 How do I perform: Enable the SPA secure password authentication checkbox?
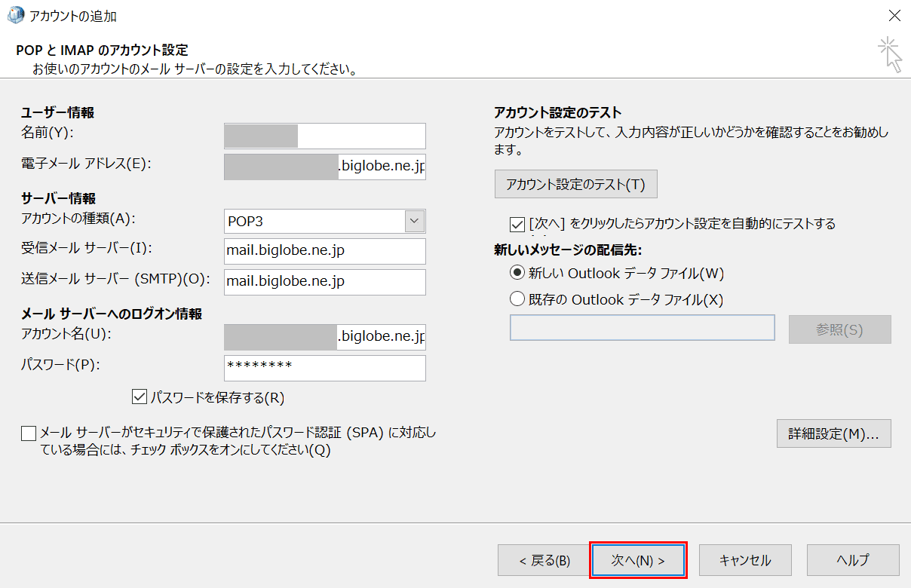click(29, 433)
